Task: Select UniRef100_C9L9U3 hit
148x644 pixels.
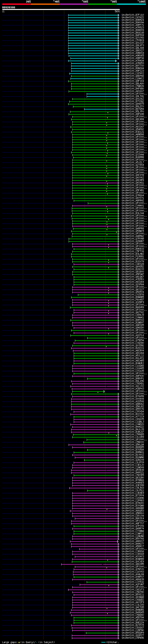Action: coord(133,488)
